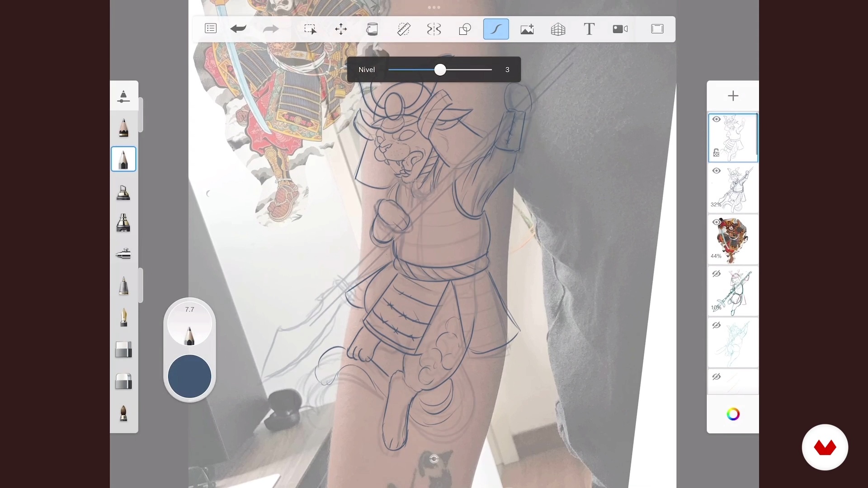Open the main menu list icon

(211, 28)
